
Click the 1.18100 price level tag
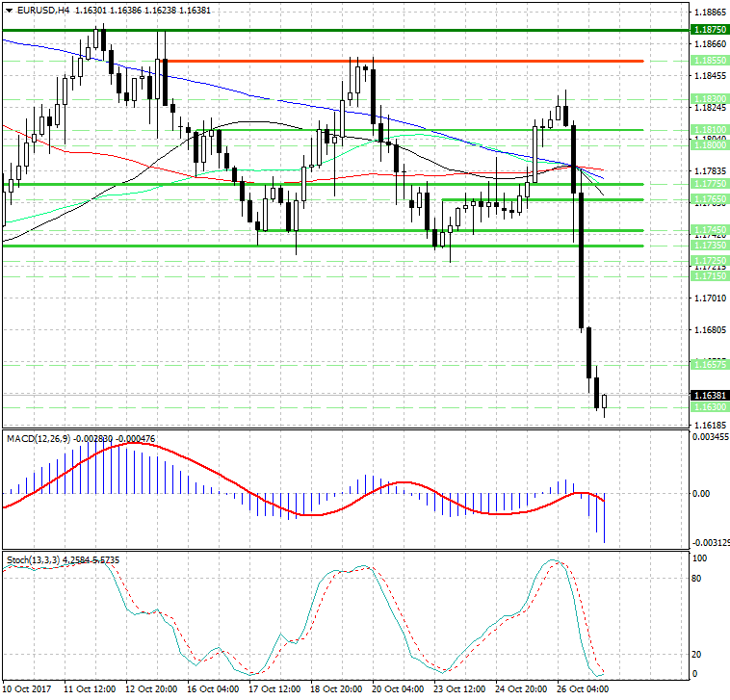coord(709,129)
